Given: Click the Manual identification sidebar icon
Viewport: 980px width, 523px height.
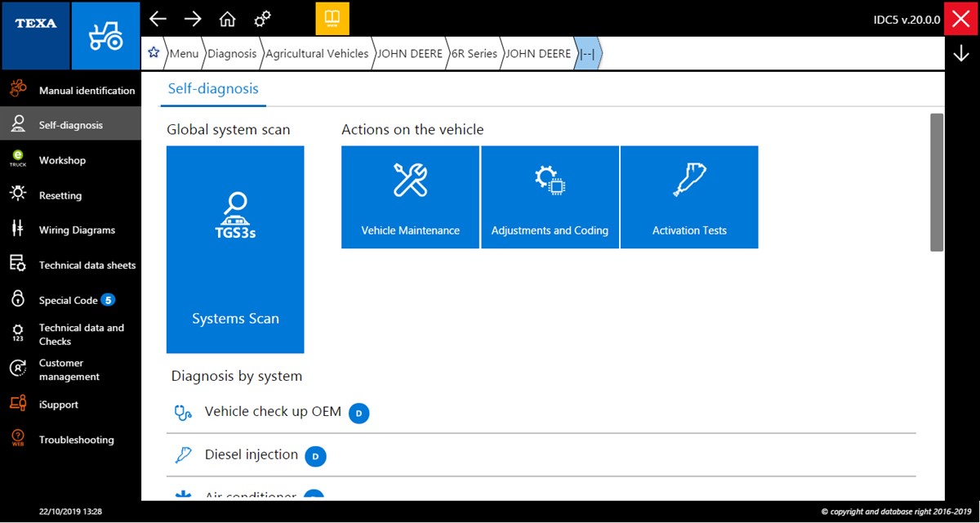Looking at the screenshot, I should point(18,90).
